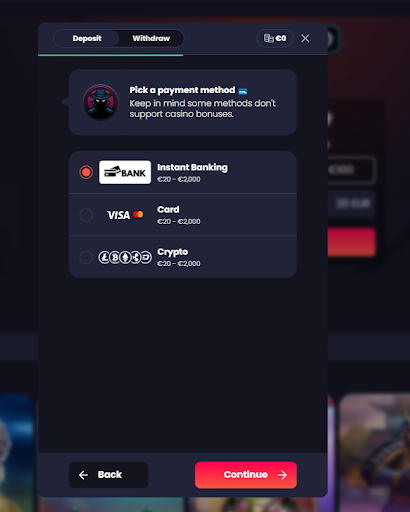Click the green progress bar under tabs
The image size is (410, 512).
click(111, 55)
